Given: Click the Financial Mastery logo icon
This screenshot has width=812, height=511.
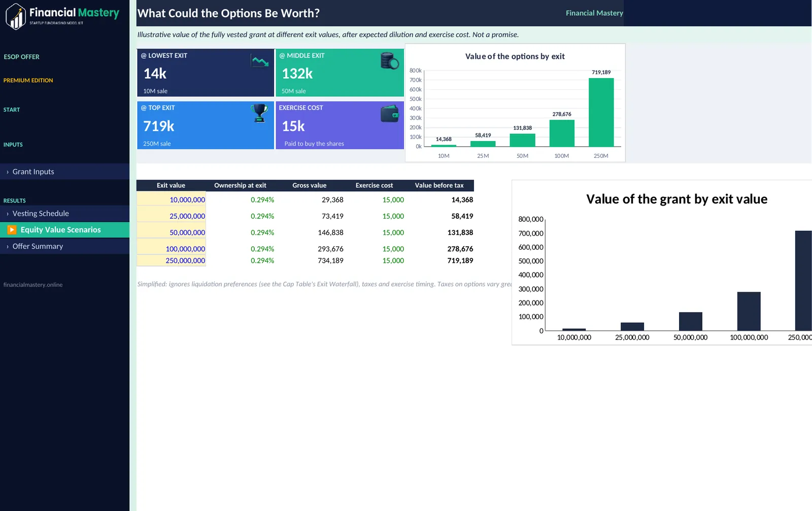Looking at the screenshot, I should click(x=16, y=16).
